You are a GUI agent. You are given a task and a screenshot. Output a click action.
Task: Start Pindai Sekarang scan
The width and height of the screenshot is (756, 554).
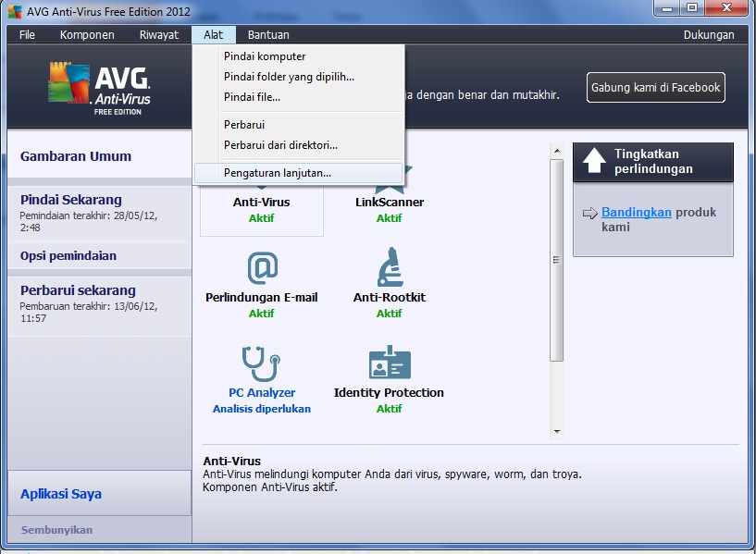(99, 213)
